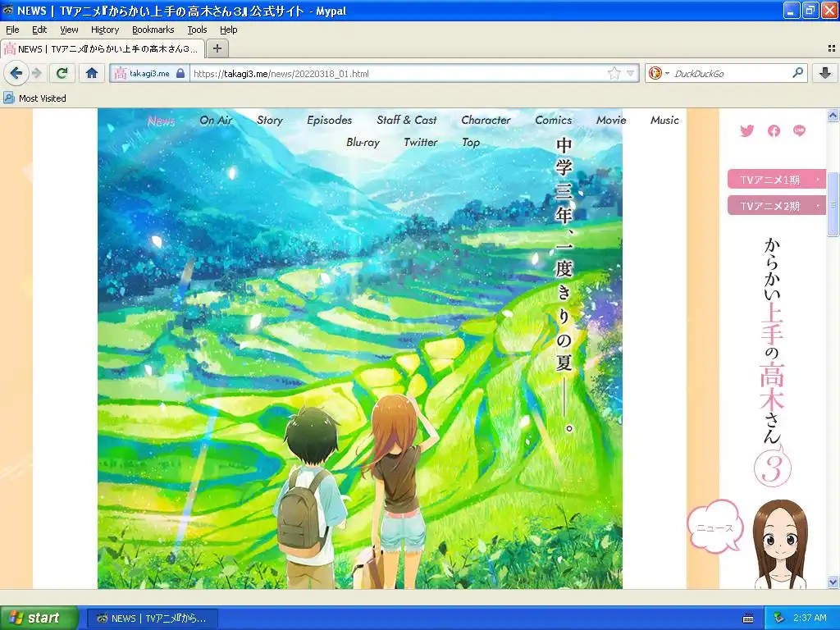Open the Comics navigation link
840x630 pixels.
tap(554, 121)
